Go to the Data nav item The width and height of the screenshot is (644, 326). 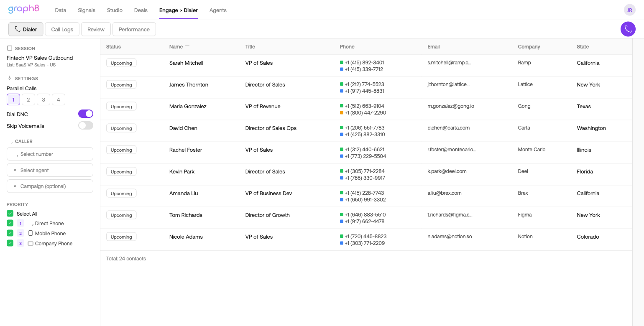(61, 10)
